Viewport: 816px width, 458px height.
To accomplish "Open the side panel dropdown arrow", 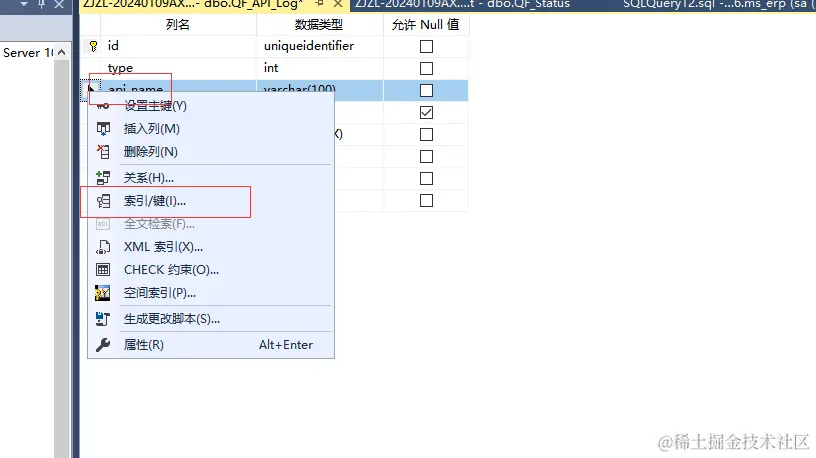I will [x=24, y=4].
